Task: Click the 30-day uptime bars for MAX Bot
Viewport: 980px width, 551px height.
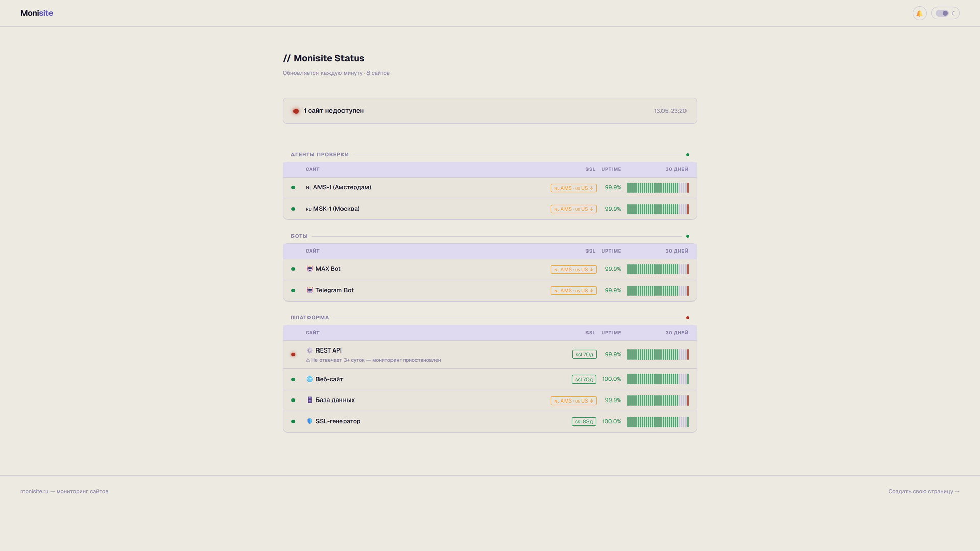Action: click(x=658, y=269)
